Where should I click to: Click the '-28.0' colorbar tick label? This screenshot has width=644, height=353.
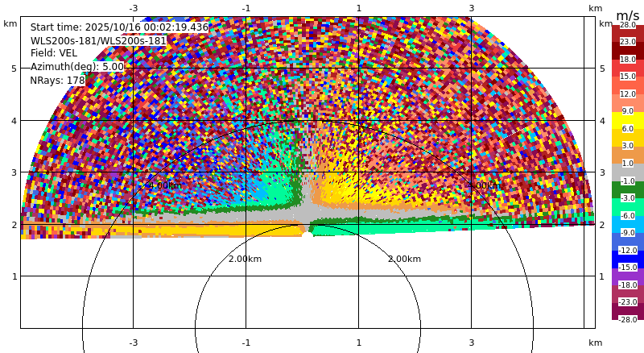pos(627,320)
